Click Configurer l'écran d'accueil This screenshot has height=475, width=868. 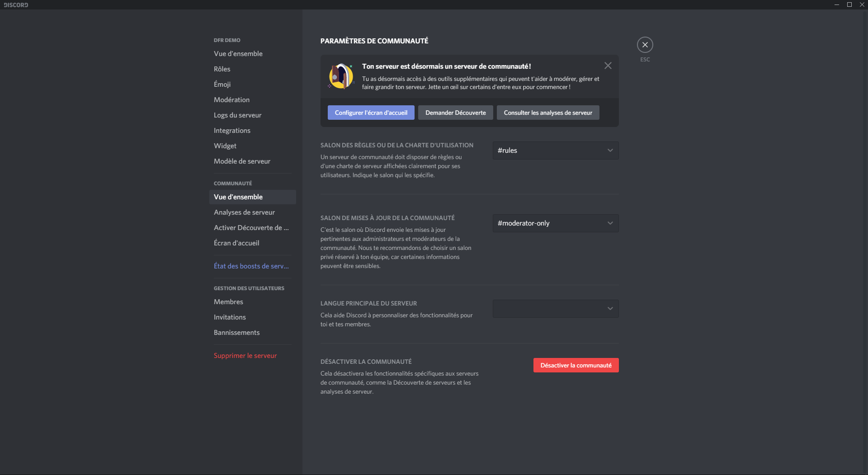pyautogui.click(x=370, y=113)
